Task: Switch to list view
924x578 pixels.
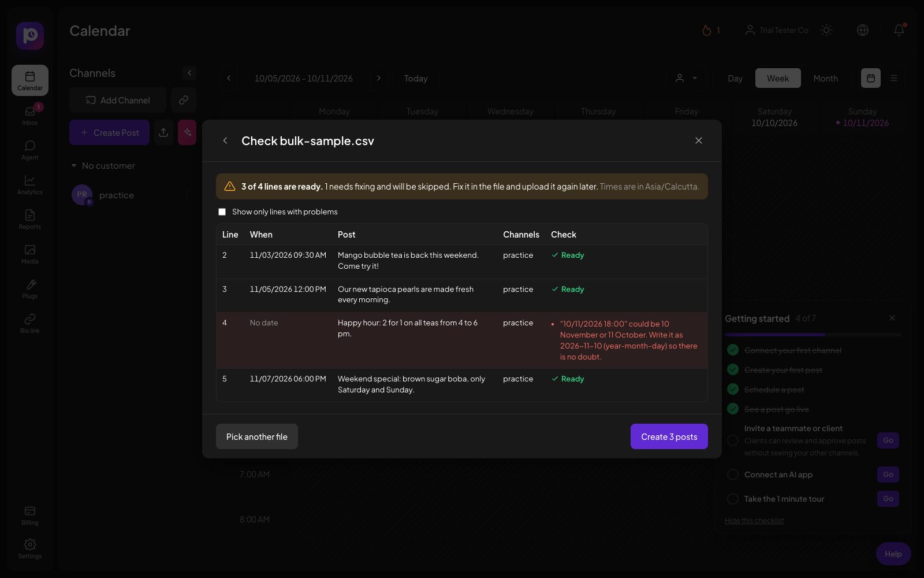Action: [x=893, y=78]
